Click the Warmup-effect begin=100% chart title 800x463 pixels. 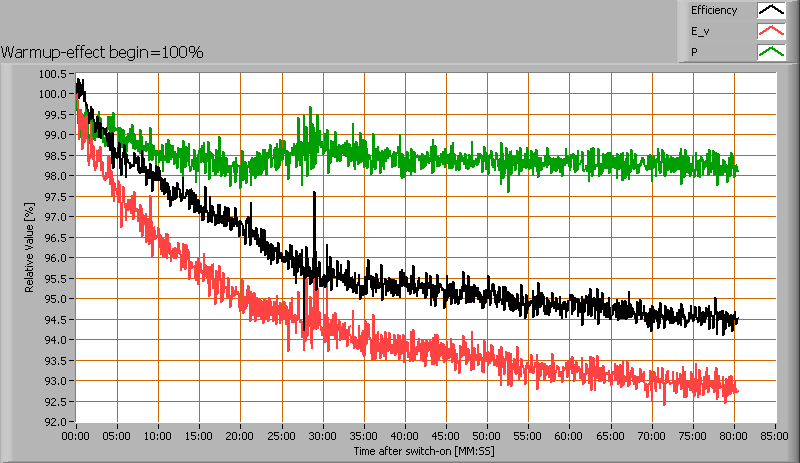pos(102,52)
